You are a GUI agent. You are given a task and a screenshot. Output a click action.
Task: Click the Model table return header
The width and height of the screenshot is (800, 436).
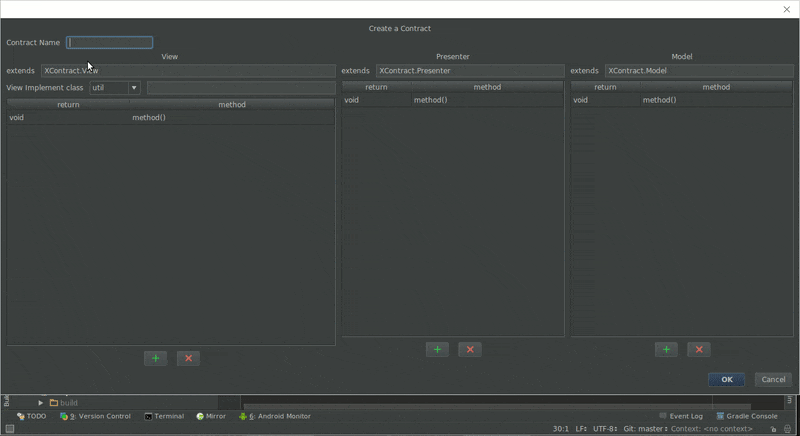pos(606,87)
